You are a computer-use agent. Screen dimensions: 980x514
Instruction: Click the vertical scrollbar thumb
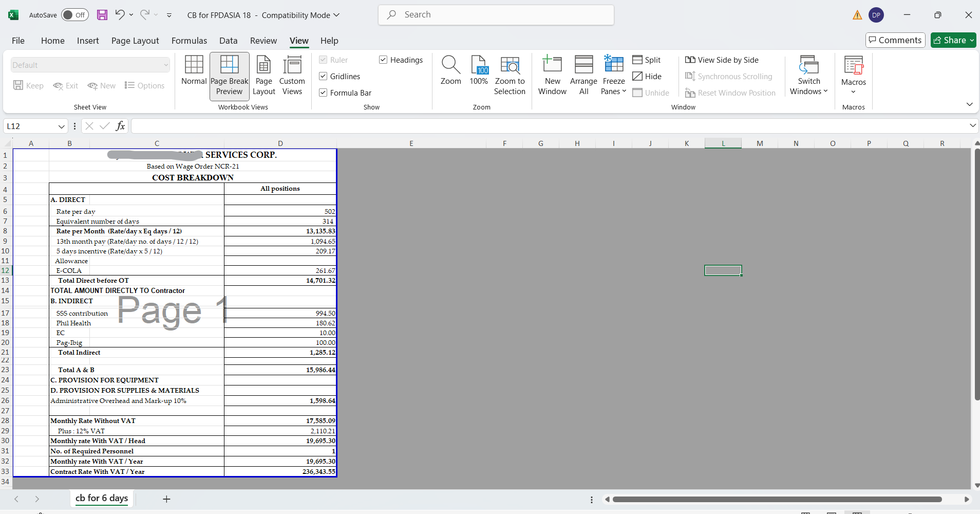[977, 274]
